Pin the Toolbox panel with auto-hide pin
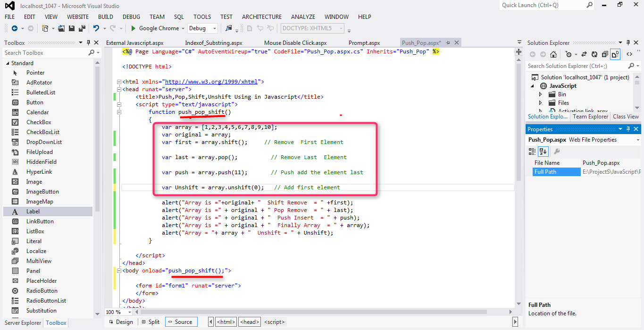 pos(89,43)
